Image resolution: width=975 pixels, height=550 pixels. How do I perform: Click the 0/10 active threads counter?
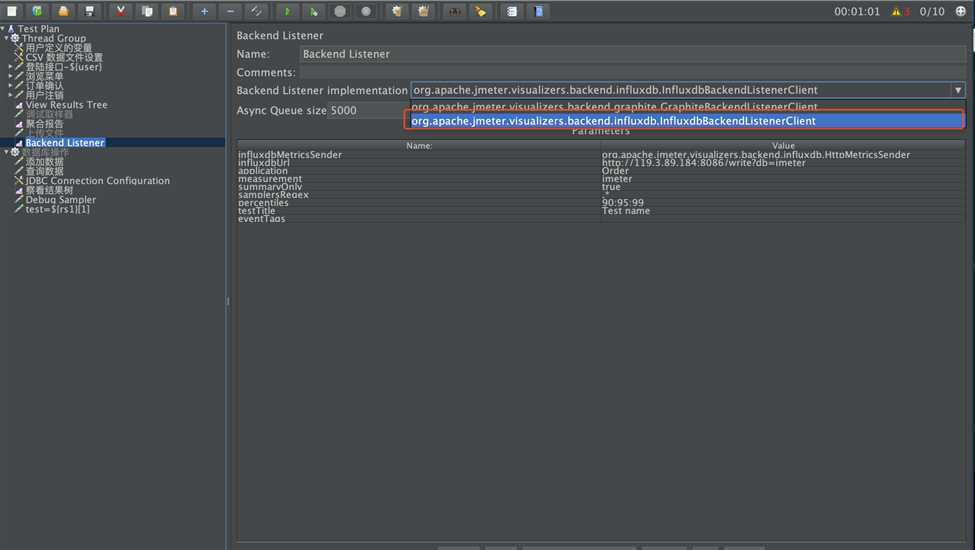(931, 11)
